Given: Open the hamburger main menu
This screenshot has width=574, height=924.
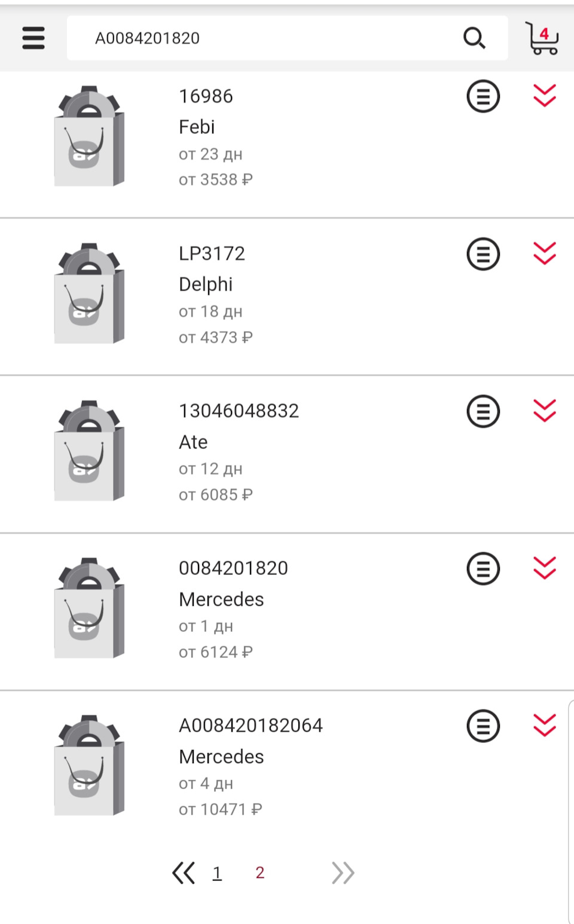Looking at the screenshot, I should (33, 38).
